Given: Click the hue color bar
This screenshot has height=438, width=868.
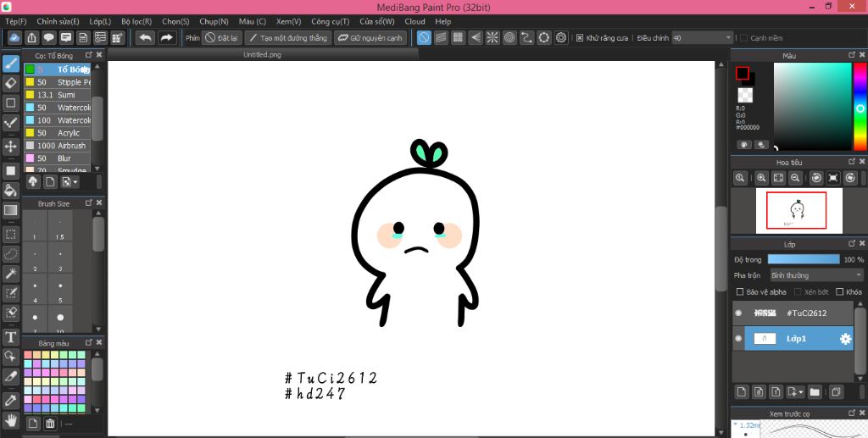Looking at the screenshot, I should point(860,106).
